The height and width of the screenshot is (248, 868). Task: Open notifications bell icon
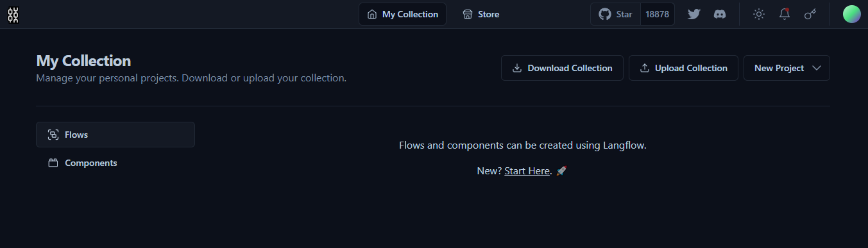[785, 14]
